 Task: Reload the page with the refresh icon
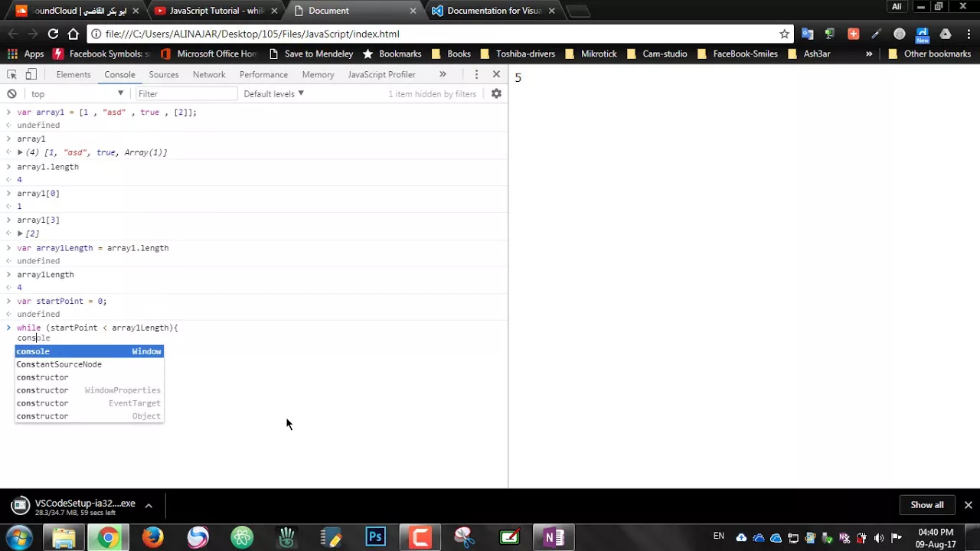coord(53,34)
